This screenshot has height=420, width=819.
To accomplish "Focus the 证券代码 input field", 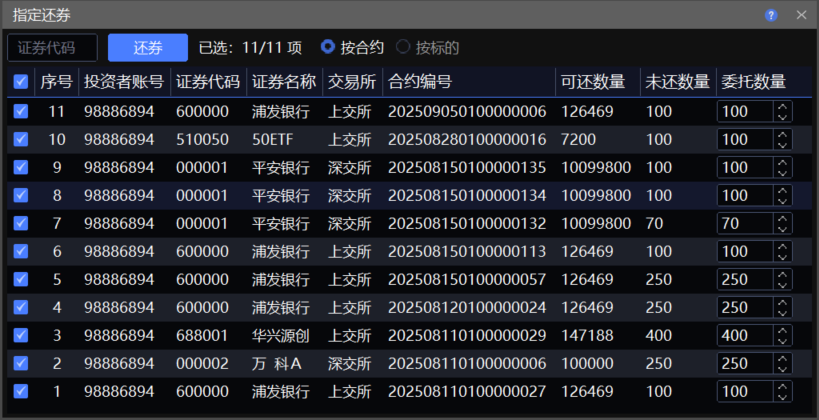I will [52, 47].
